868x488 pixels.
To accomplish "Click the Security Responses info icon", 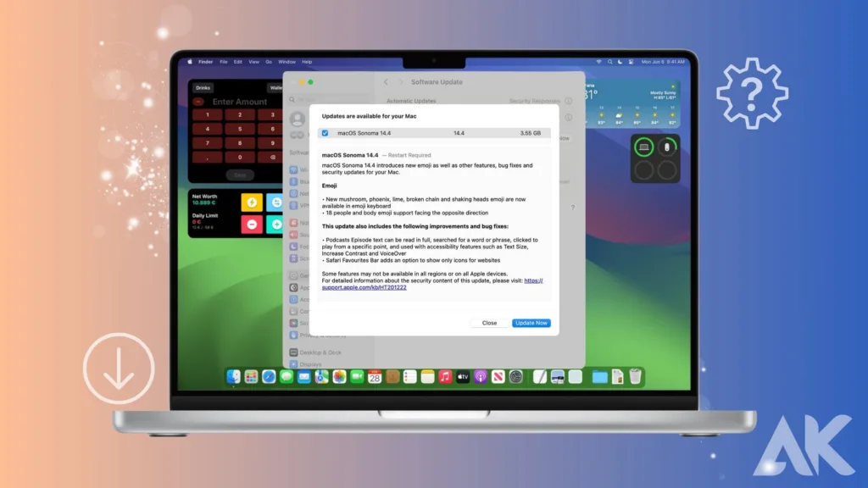I will coord(569,102).
